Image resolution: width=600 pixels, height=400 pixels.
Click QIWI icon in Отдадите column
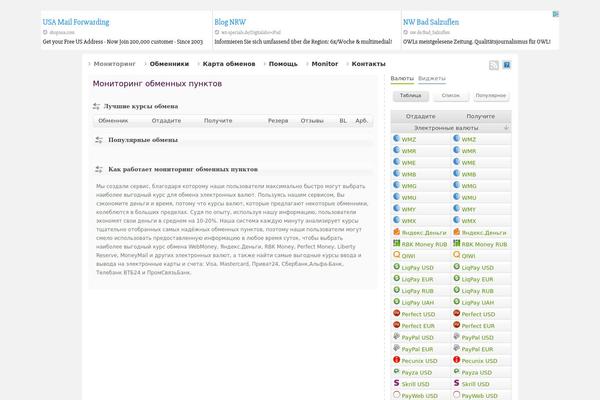coord(396,255)
